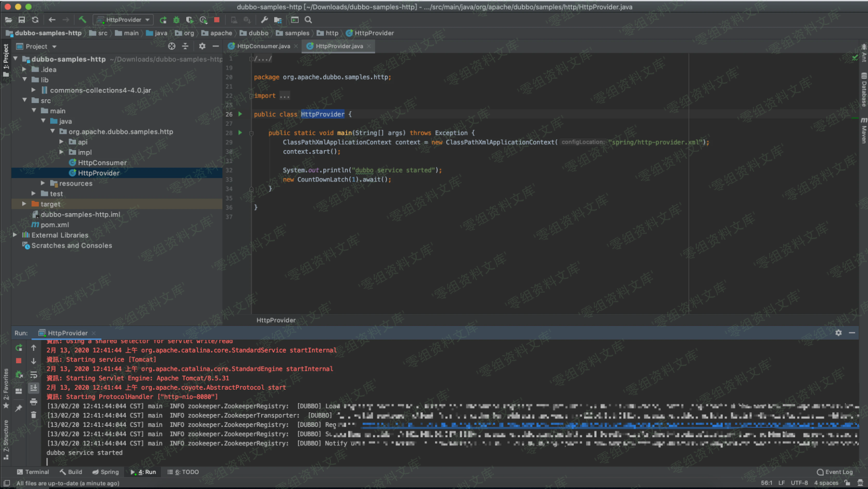
Task: Open the Event Log button
Action: tap(835, 472)
